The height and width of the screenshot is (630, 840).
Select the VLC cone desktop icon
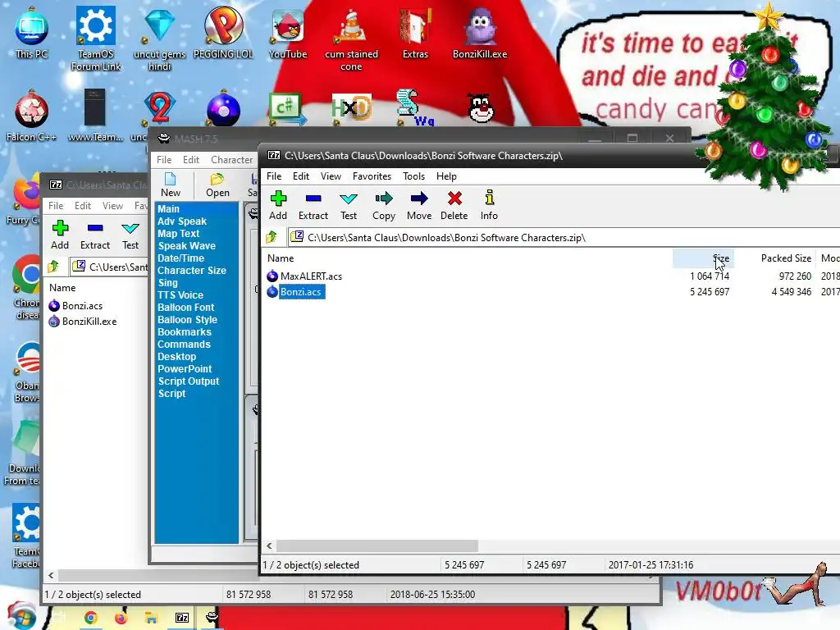tap(351, 39)
